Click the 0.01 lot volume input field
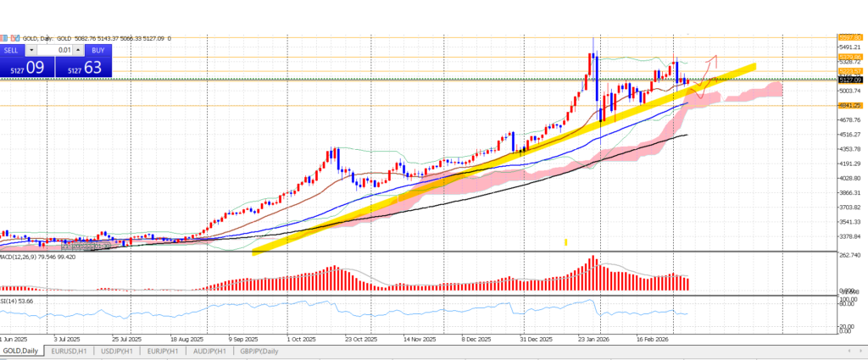The height and width of the screenshot is (360, 868). (x=56, y=50)
